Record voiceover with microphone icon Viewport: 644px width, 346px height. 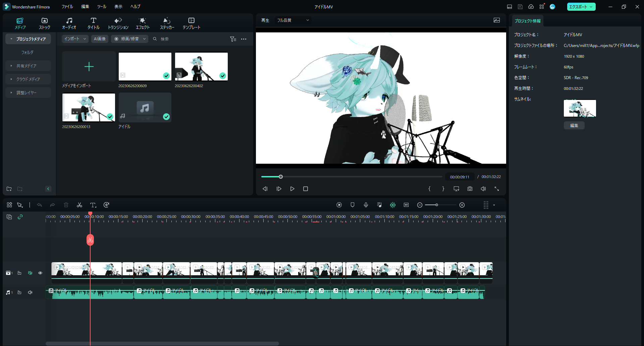click(x=366, y=205)
